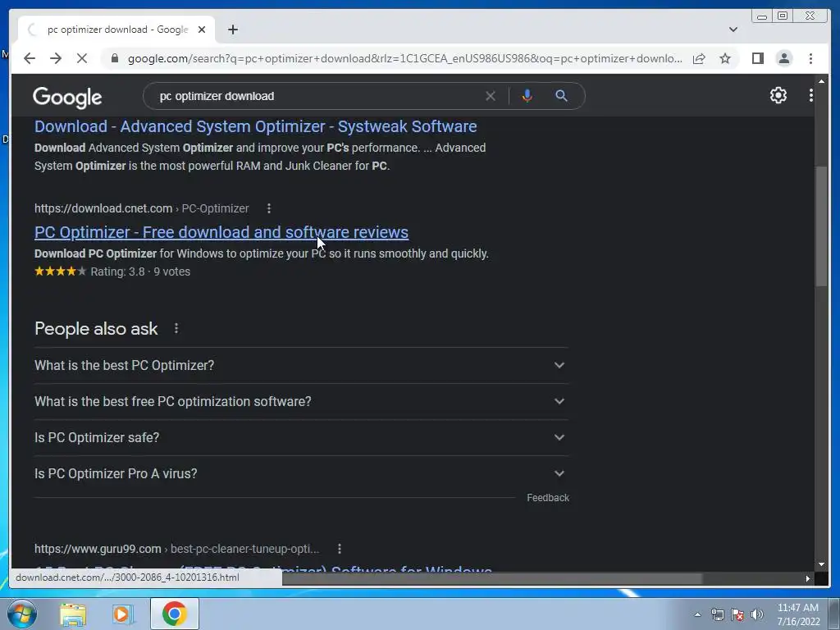Viewport: 840px width, 630px height.
Task: Open Google apps dots beside settings gear
Action: point(811,95)
